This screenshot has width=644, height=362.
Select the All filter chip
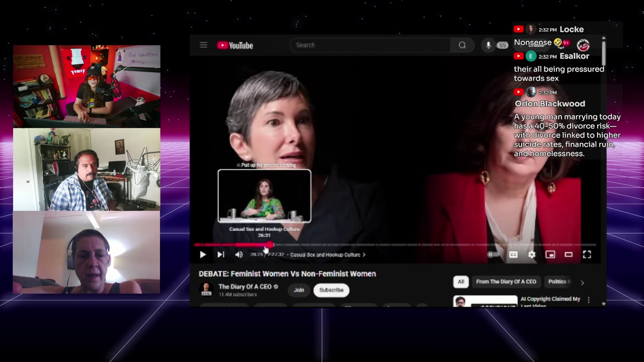click(460, 282)
